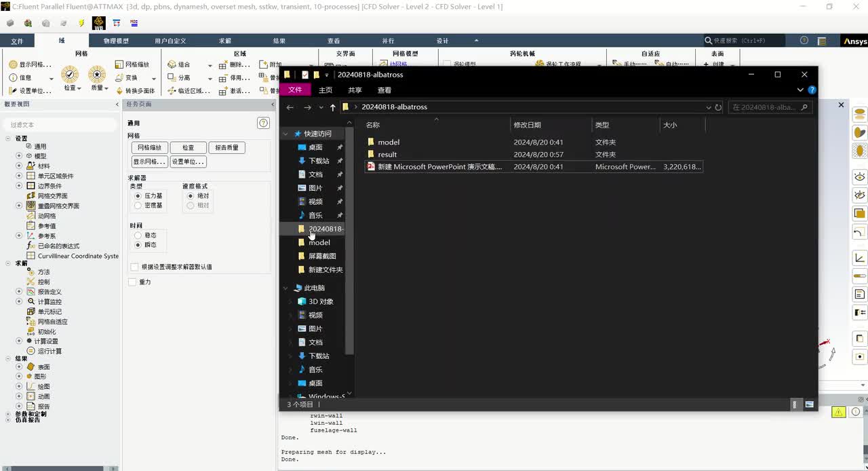Expand Materials (材料) tree node

tap(19, 166)
